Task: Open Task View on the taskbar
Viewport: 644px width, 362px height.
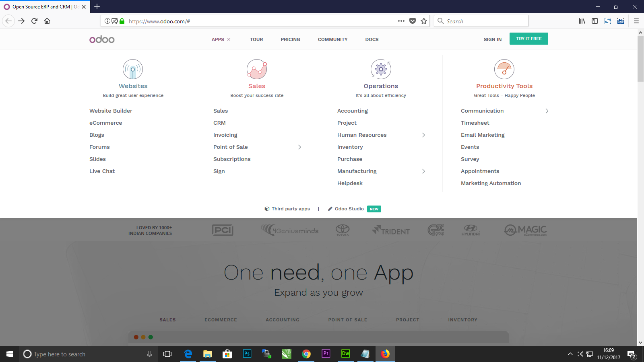Action: (167, 354)
